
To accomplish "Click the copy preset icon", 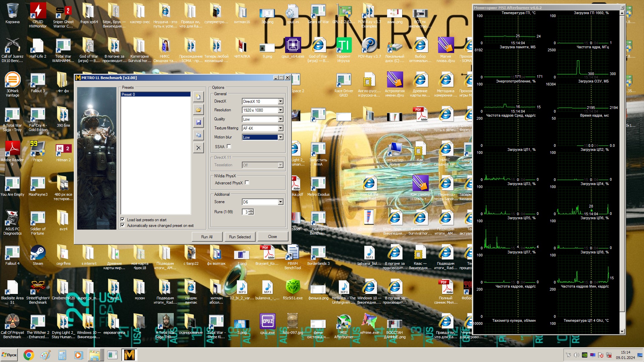I will point(198,135).
